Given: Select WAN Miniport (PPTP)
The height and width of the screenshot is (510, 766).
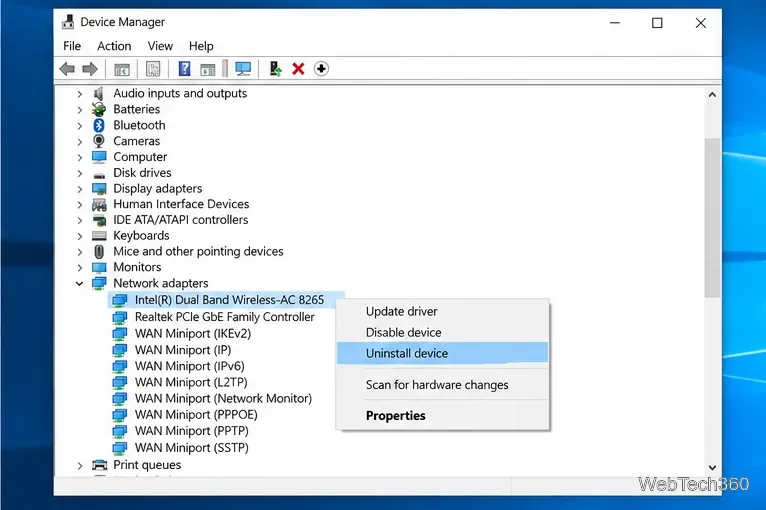Looking at the screenshot, I should click(192, 431).
